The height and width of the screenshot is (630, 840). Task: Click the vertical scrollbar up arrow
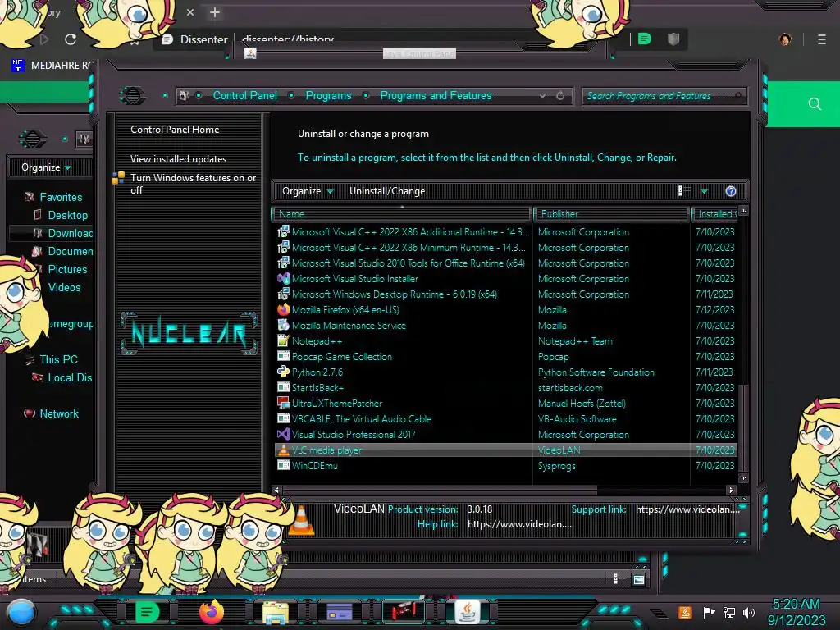coord(743,211)
